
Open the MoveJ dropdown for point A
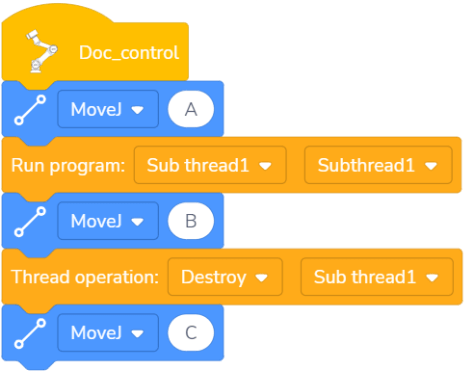[108, 109]
